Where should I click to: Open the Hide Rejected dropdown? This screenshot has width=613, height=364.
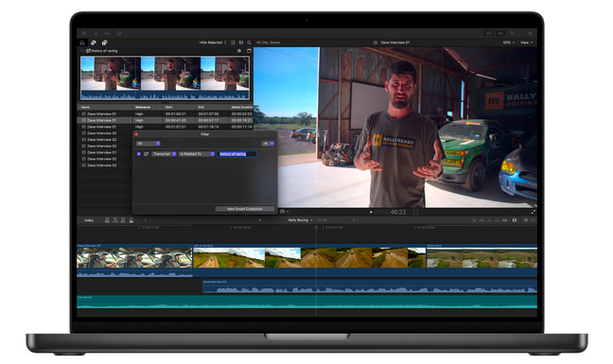coord(213,43)
